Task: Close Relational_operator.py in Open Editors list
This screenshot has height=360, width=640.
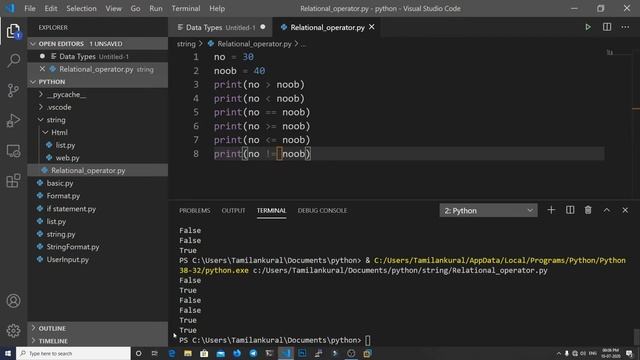Action: point(42,69)
